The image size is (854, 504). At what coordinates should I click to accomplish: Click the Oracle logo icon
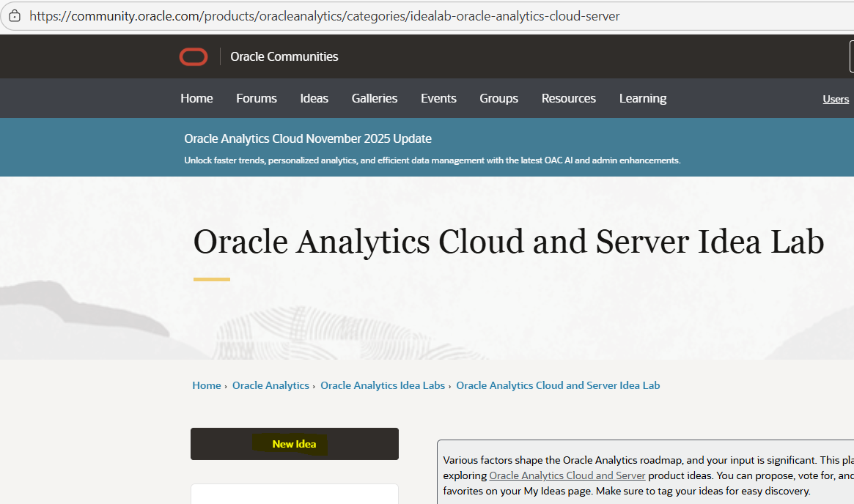194,56
